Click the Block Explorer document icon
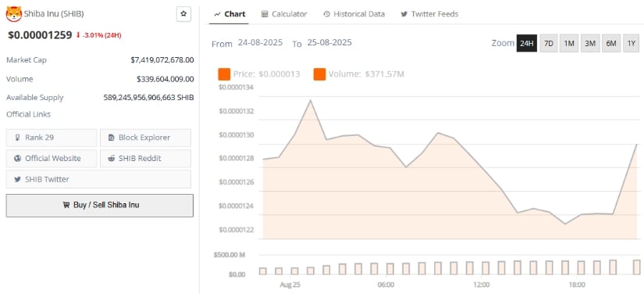Image resolution: width=644 pixels, height=294 pixels. tap(112, 138)
